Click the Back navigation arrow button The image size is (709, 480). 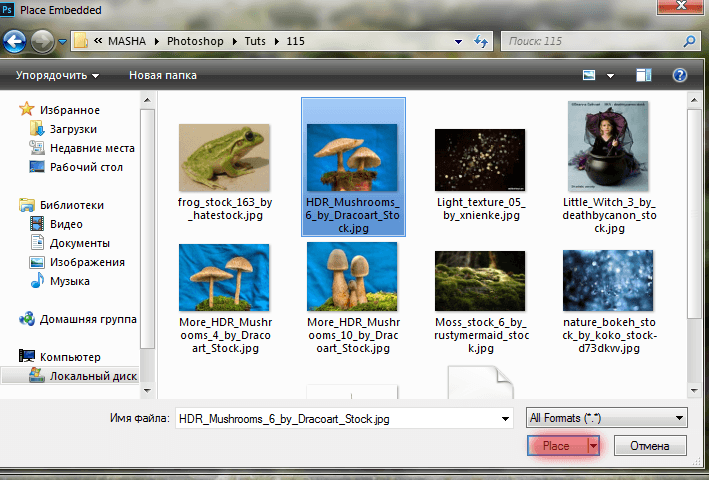[15, 42]
